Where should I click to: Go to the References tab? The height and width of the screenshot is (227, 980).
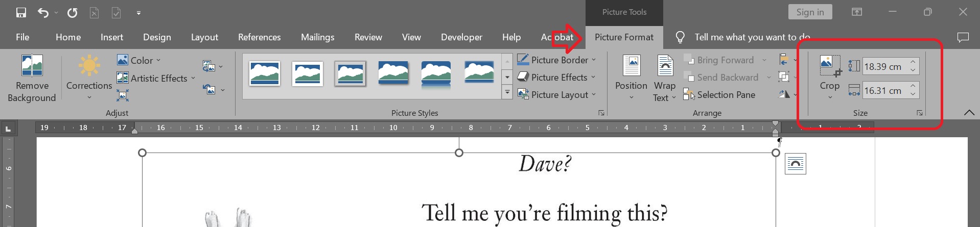click(x=260, y=37)
